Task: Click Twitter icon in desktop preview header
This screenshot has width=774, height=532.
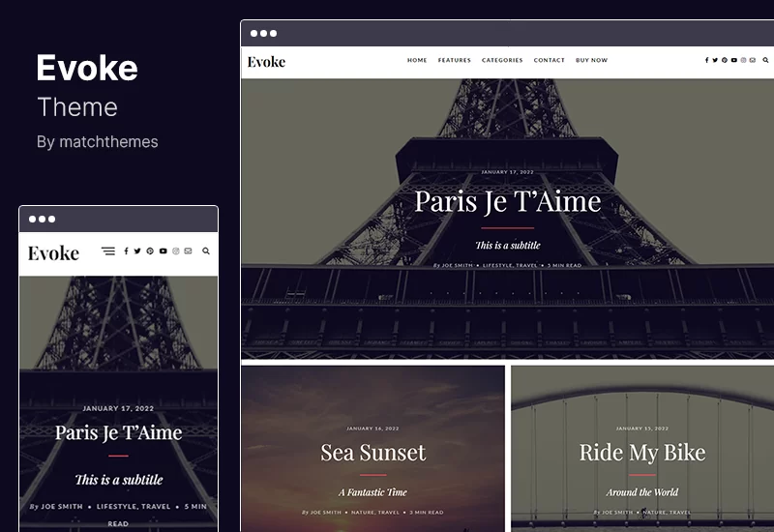Action: (x=715, y=60)
